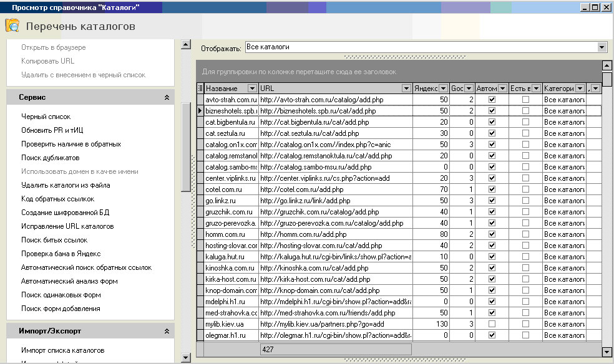Click Поиск битых ссылок link

tap(54, 240)
